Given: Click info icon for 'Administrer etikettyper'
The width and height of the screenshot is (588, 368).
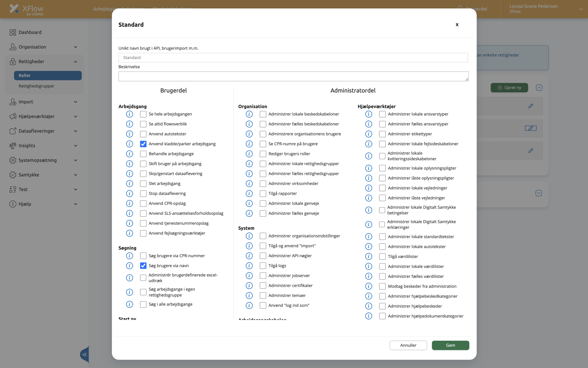Looking at the screenshot, I should [x=368, y=134].
